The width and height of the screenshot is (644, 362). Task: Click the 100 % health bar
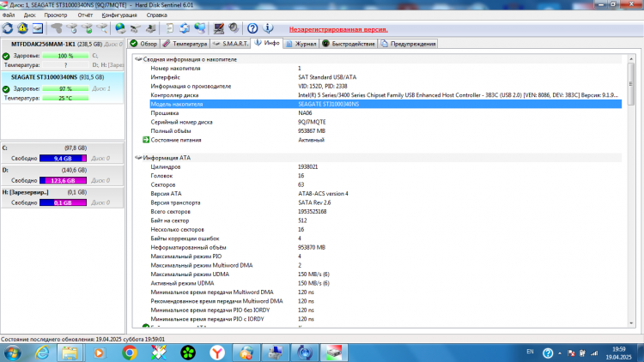point(65,56)
